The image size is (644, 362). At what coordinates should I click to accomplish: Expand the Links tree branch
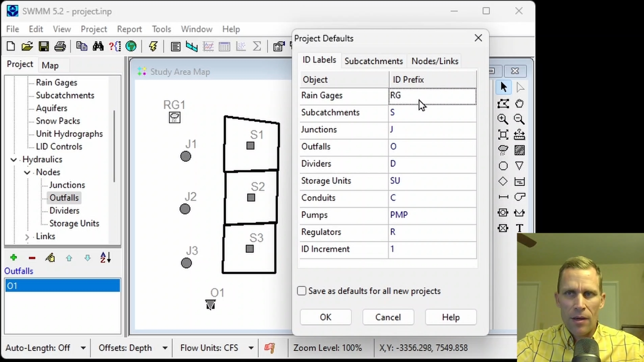click(27, 237)
